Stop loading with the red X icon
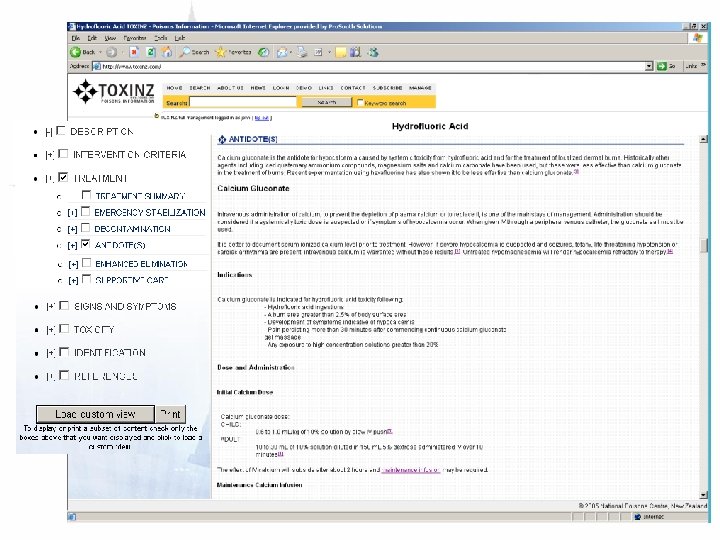 pyautogui.click(x=134, y=52)
